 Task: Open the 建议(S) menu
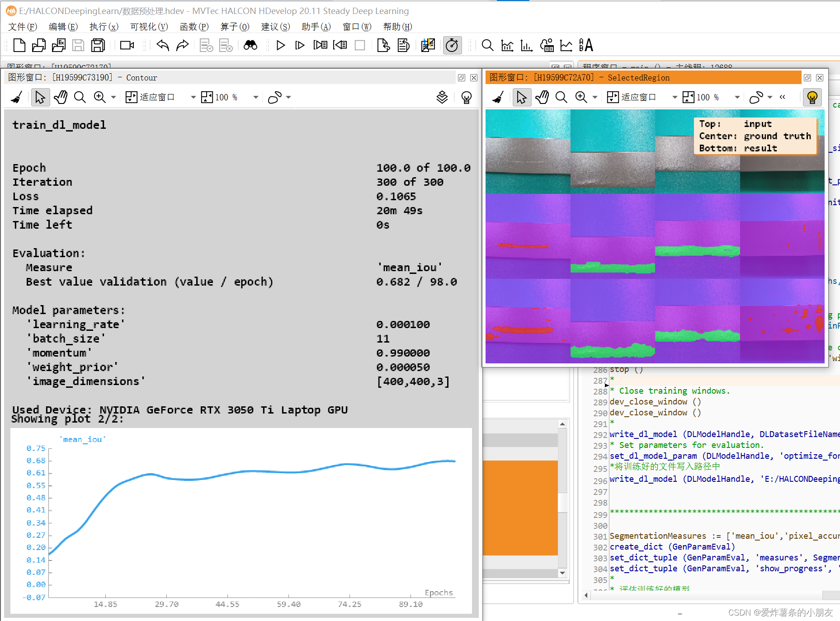[x=276, y=27]
